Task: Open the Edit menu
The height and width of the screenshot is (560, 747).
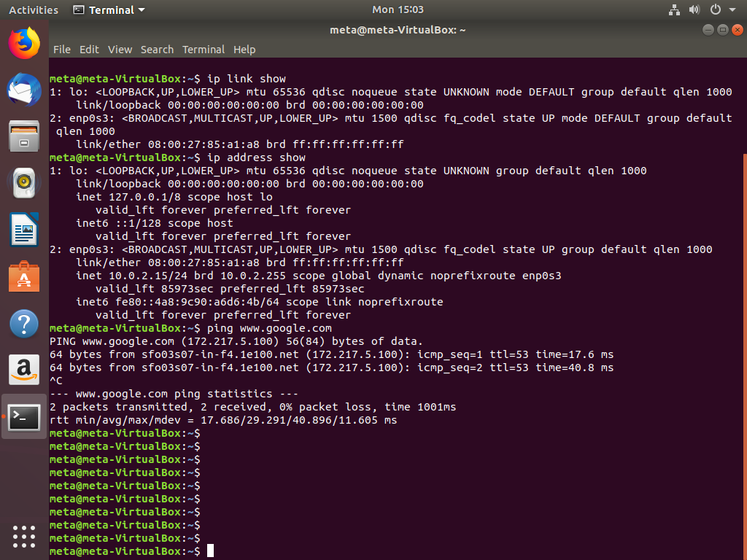Action: 89,50
